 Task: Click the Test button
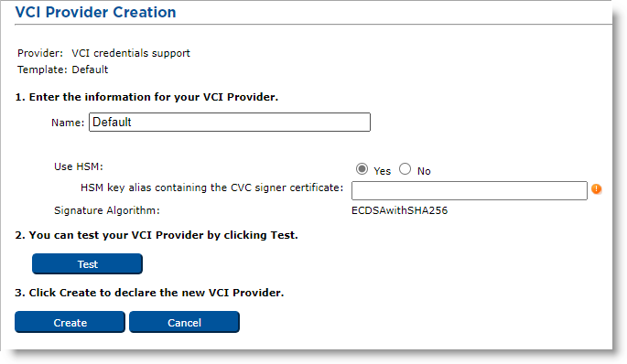pyautogui.click(x=87, y=263)
